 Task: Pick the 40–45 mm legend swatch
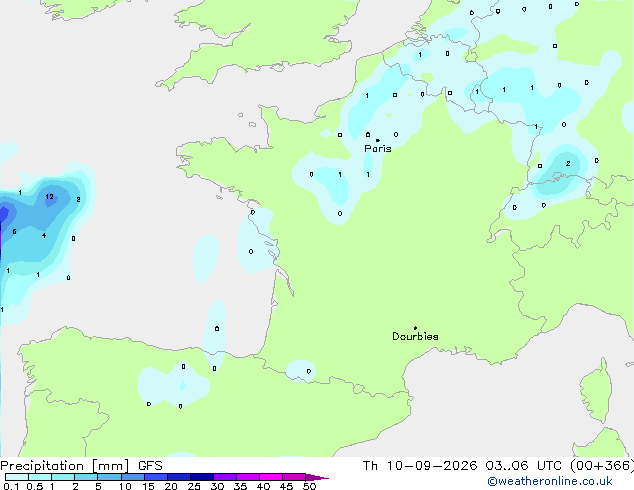(x=271, y=477)
